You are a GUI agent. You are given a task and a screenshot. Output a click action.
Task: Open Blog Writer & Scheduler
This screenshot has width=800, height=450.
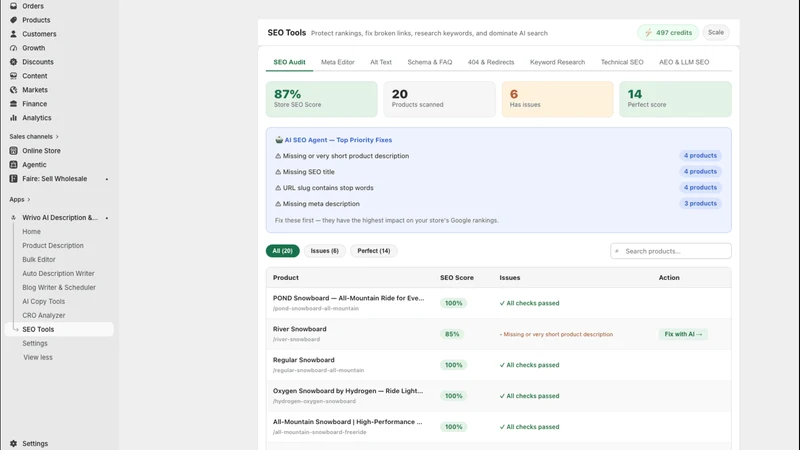tap(59, 287)
